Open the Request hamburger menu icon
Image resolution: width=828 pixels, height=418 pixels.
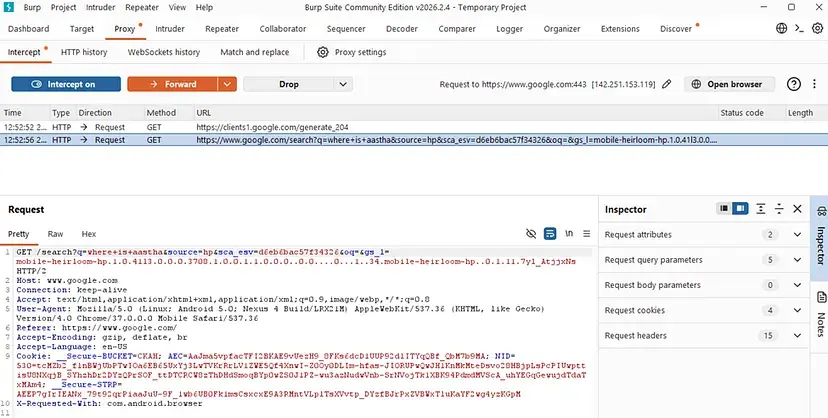tap(587, 233)
